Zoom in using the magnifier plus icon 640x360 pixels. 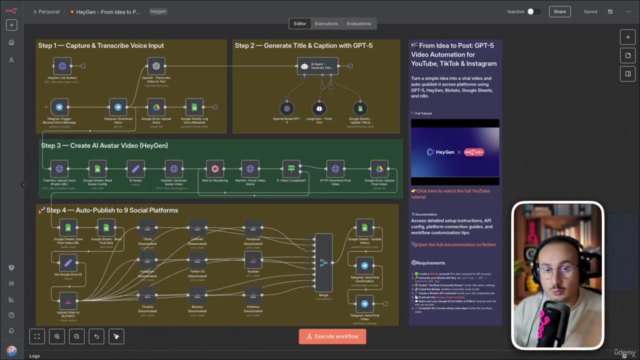pos(57,336)
